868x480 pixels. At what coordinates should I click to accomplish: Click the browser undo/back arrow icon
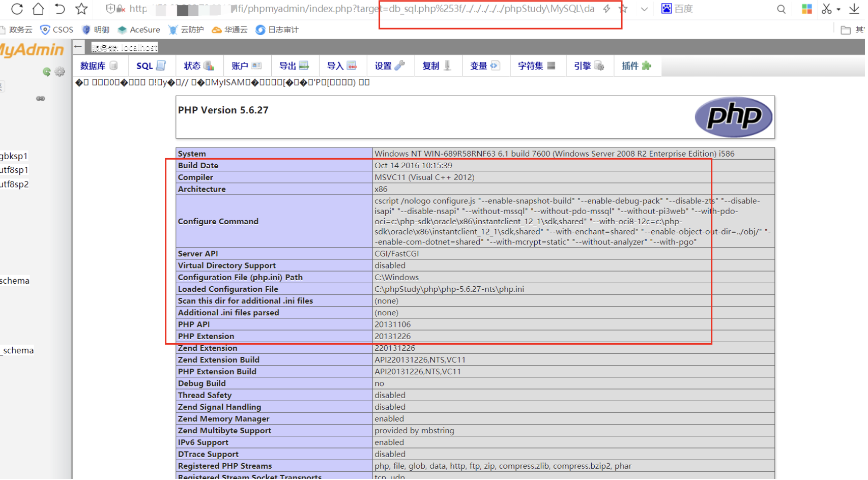[60, 9]
